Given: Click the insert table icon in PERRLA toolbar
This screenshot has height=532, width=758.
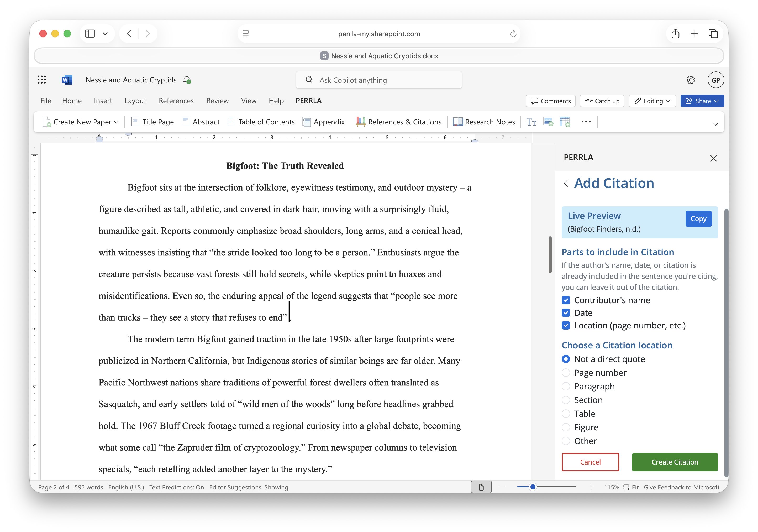Looking at the screenshot, I should [565, 122].
